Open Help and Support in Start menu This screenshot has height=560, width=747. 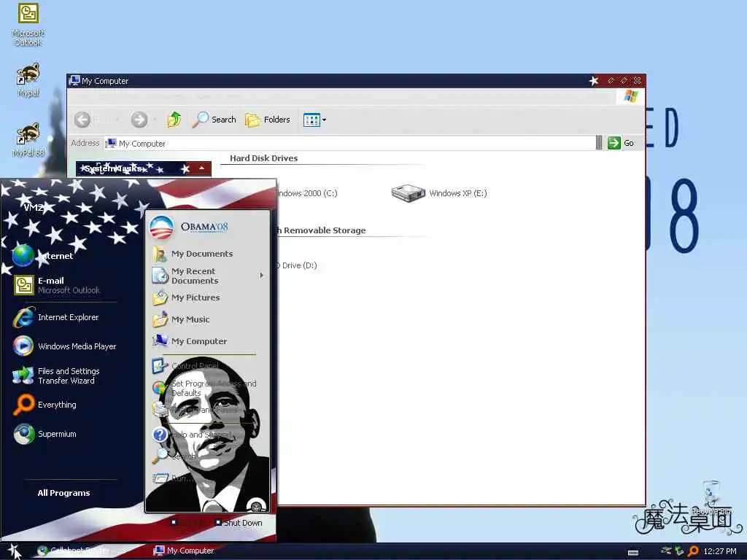(192, 435)
